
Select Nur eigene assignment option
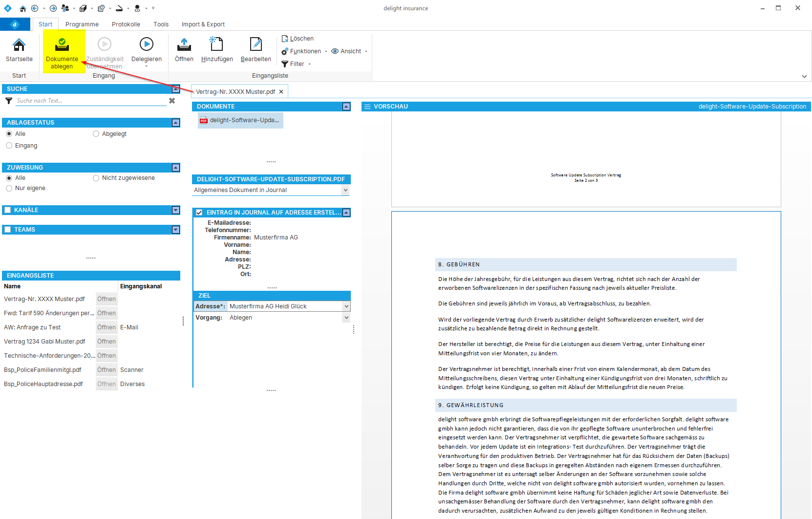tap(9, 188)
